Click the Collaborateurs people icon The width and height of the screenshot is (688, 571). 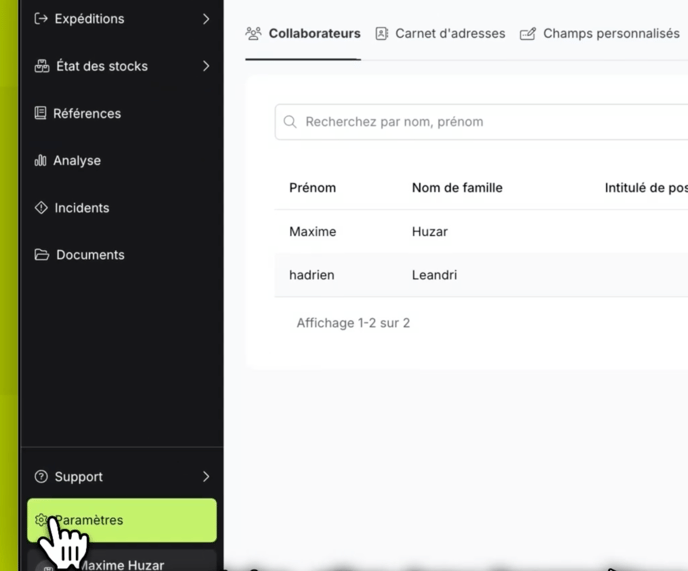coord(254,34)
